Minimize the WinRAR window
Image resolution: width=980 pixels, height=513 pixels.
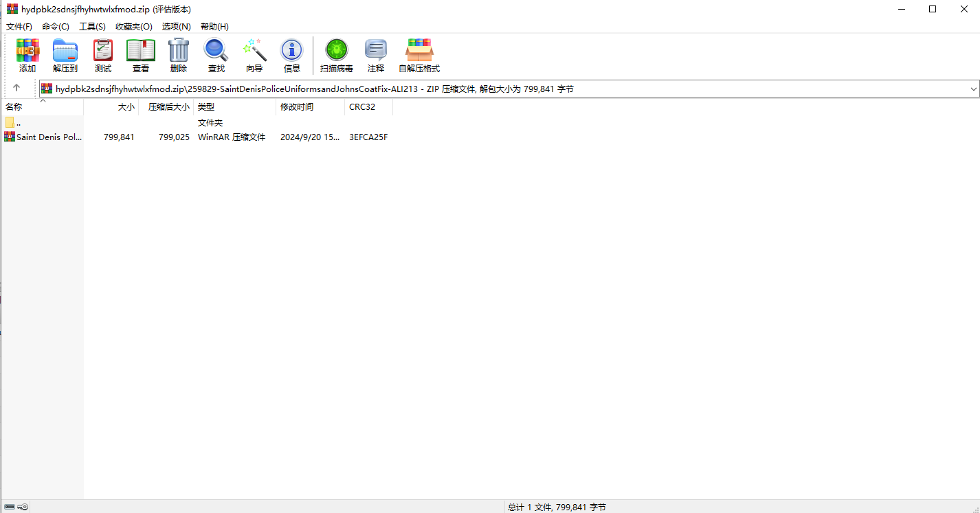tap(901, 9)
